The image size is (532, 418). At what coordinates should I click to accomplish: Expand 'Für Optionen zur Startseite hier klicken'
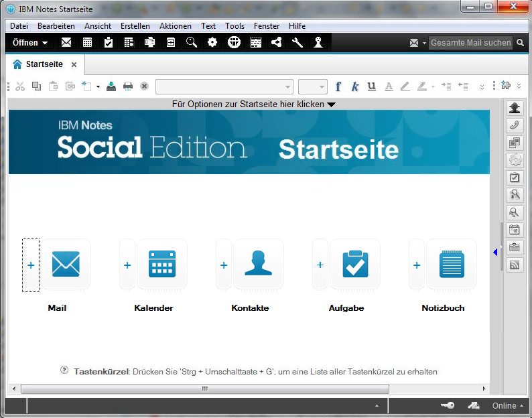(253, 104)
